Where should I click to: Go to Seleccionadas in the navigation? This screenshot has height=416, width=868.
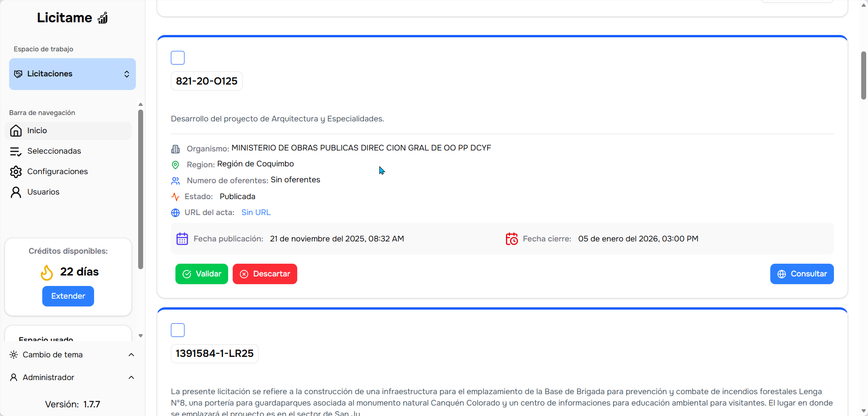click(x=54, y=151)
